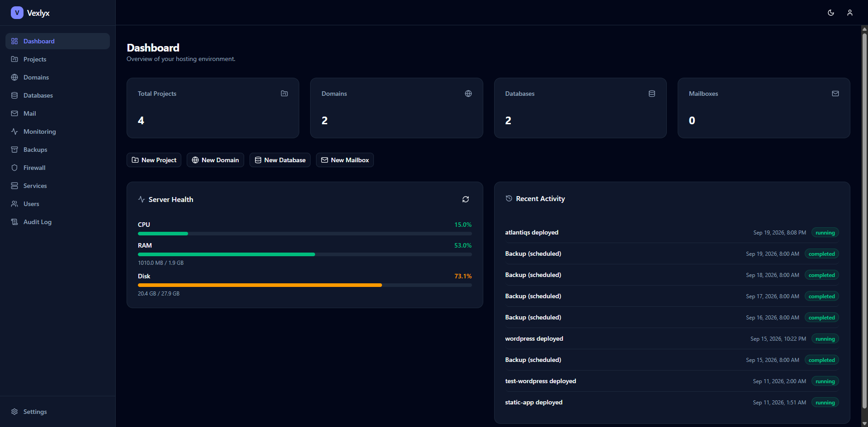Screen dimensions: 868x427
Task: Click the Recent Activity history icon
Action: 509,198
